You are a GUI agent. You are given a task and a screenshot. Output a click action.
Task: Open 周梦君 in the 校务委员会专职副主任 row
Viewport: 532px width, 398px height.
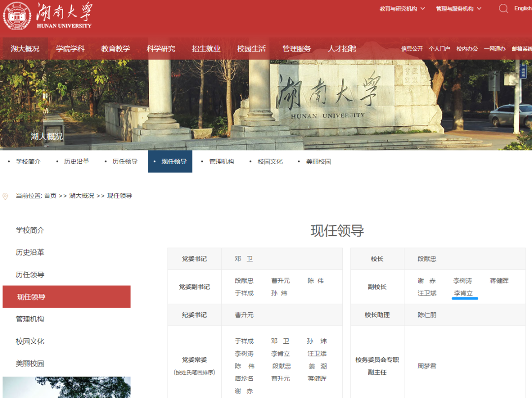pos(427,366)
